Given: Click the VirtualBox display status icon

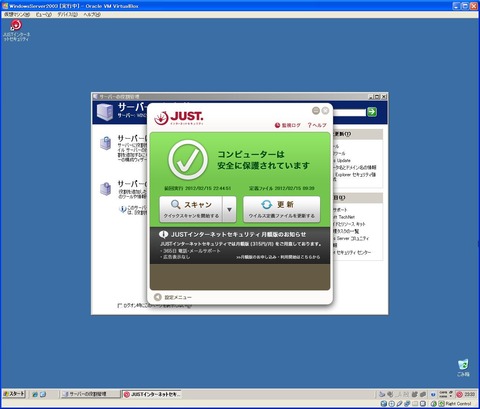Looking at the screenshot, I should pos(423,404).
